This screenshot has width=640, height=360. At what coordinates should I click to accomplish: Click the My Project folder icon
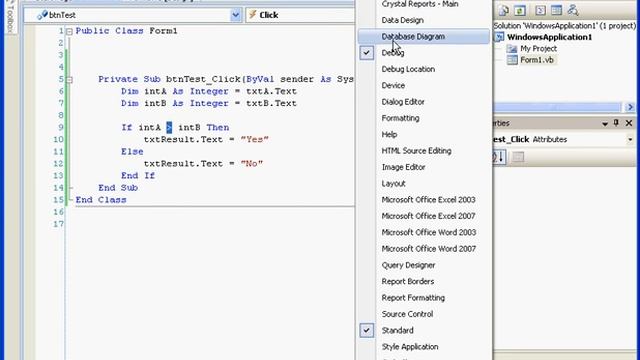coord(512,49)
